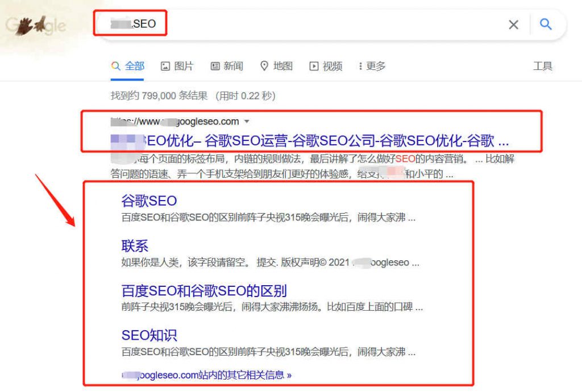The image size is (582, 392).
Task: Open the 地图 tab
Action: point(277,66)
